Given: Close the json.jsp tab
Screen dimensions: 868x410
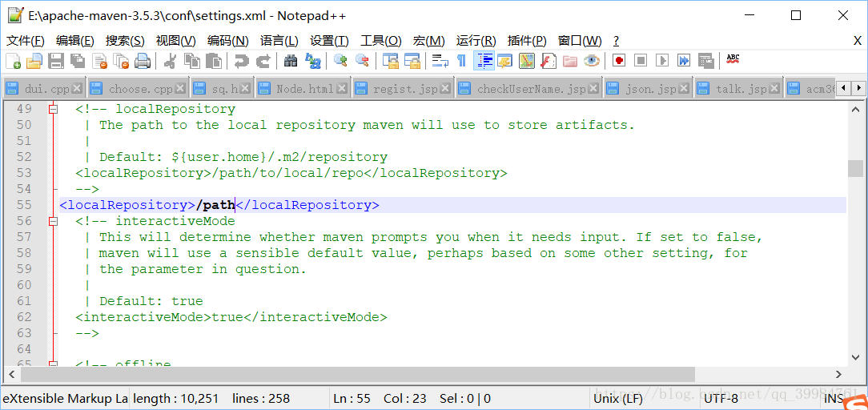Looking at the screenshot, I should pos(684,88).
